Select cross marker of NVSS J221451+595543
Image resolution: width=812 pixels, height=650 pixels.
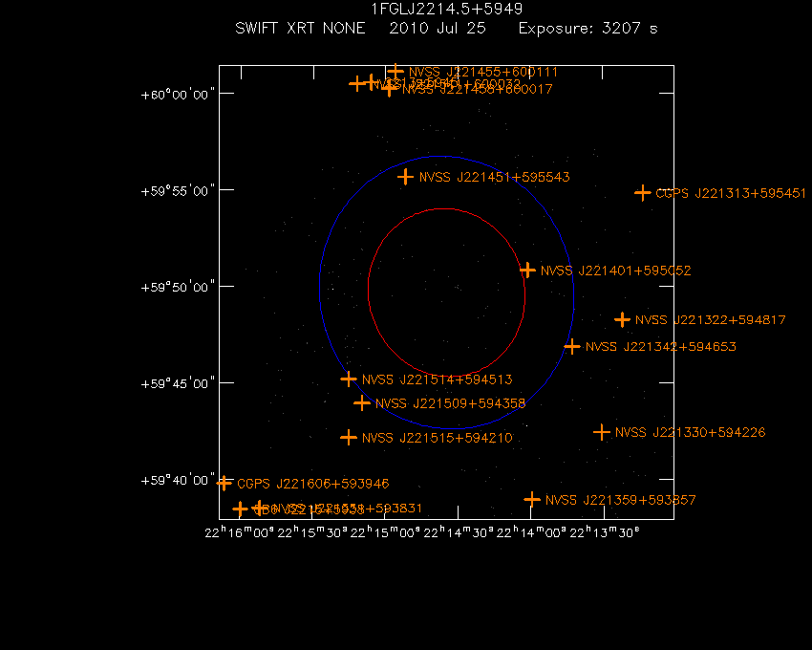pyautogui.click(x=405, y=177)
